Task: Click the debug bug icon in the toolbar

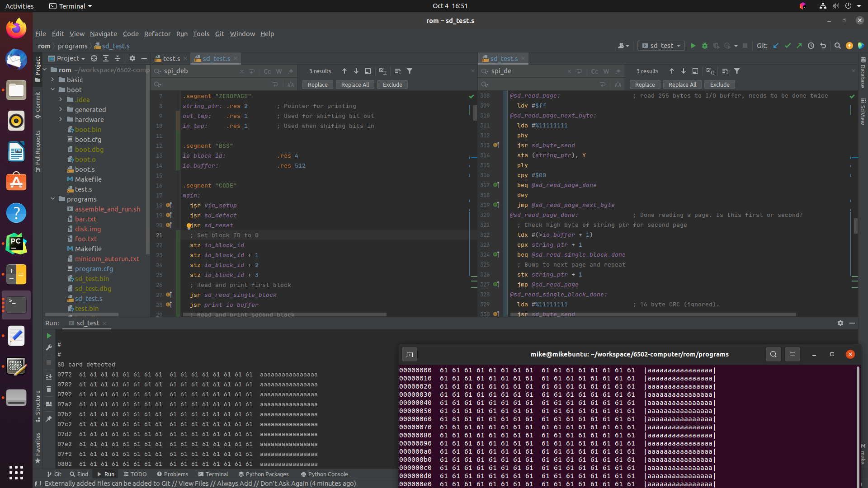Action: click(704, 46)
